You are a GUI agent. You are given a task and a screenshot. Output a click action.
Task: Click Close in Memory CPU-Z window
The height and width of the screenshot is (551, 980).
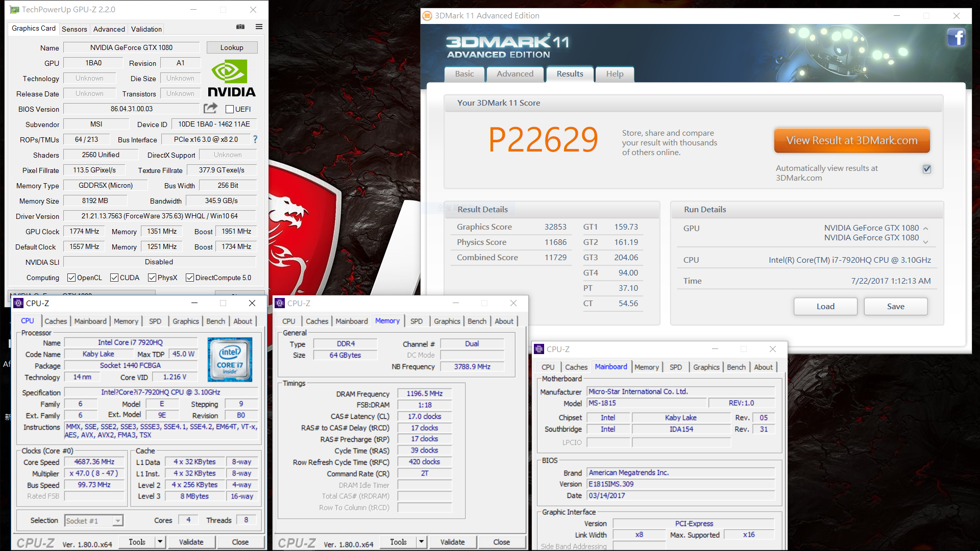(x=502, y=542)
